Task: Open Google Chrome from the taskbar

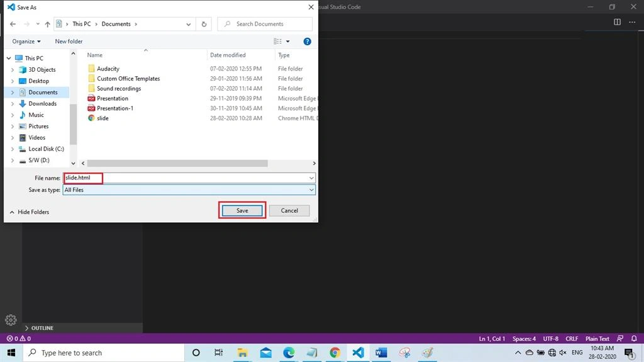Action: coord(335,353)
